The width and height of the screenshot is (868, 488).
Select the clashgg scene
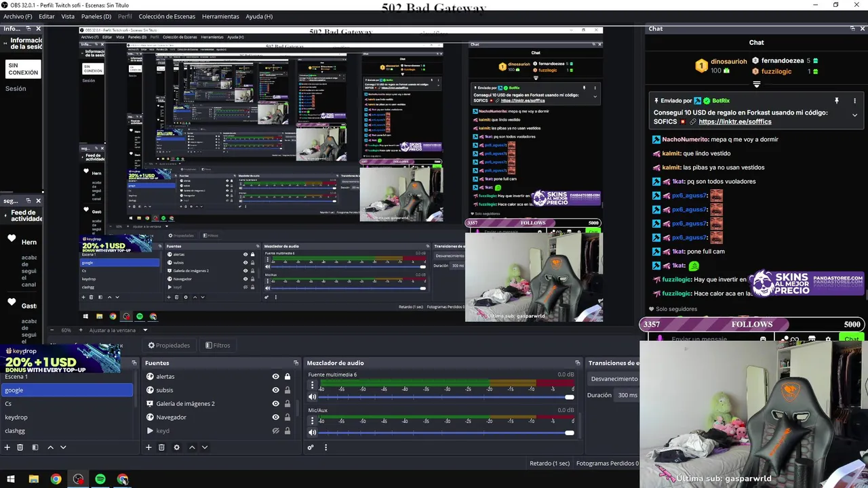[x=66, y=430]
